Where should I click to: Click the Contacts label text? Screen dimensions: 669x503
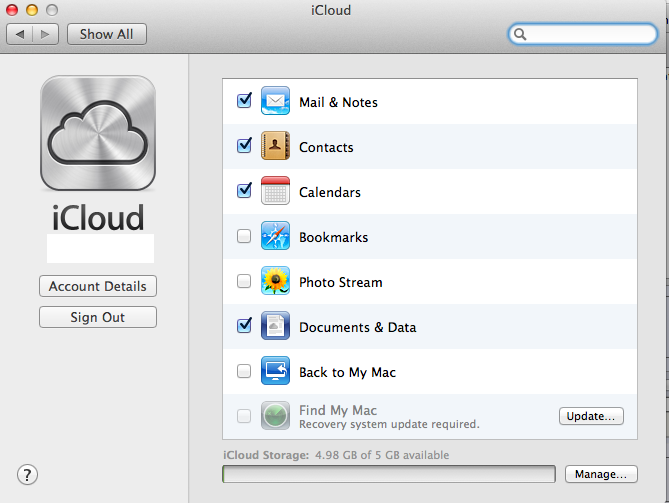326,147
